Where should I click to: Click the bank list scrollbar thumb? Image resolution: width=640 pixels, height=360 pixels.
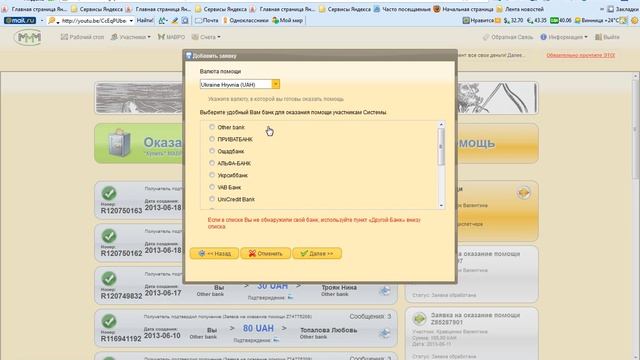[x=441, y=147]
